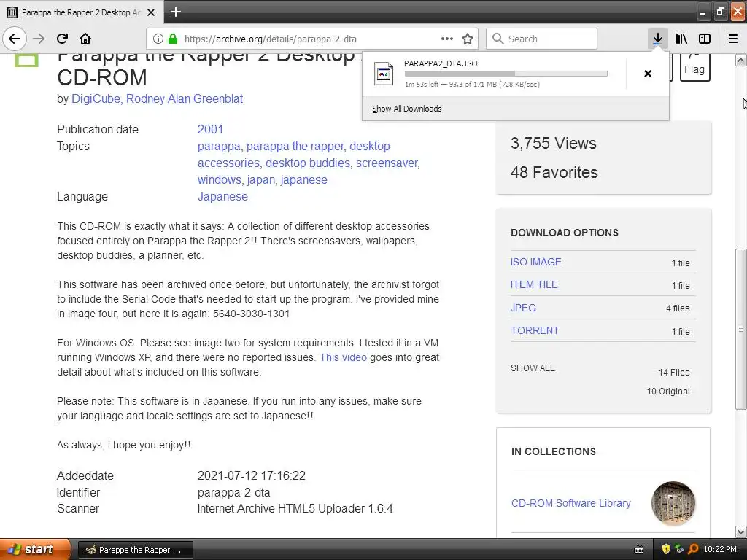Click the CD-ROM Software Library thumbnail
747x560 pixels.
[673, 503]
